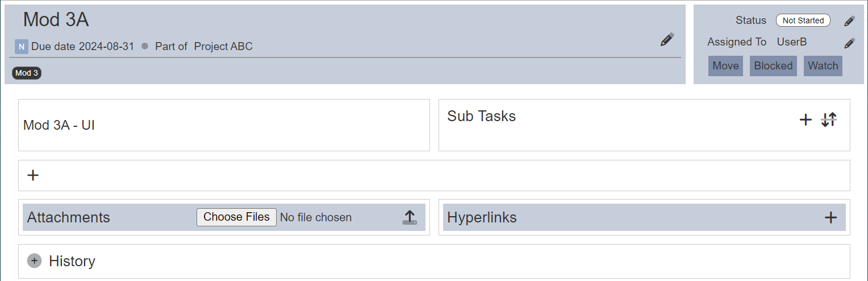Click the blue N badge beside due date
The width and height of the screenshot is (868, 281).
22,47
